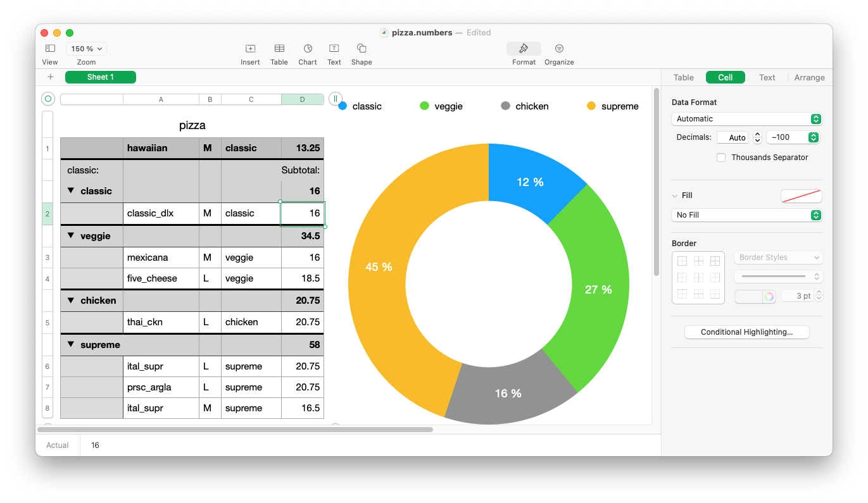Viewport: 868px width, 503px height.
Task: Collapse the supreme category group
Action: click(71, 344)
